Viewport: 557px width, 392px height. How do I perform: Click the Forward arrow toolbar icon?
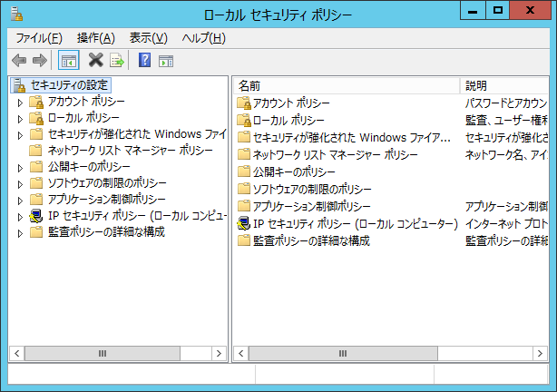click(x=39, y=61)
